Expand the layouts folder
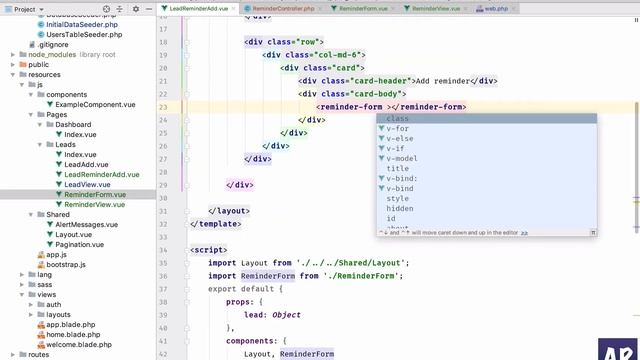Screen dimensions: 640x360 31,315
